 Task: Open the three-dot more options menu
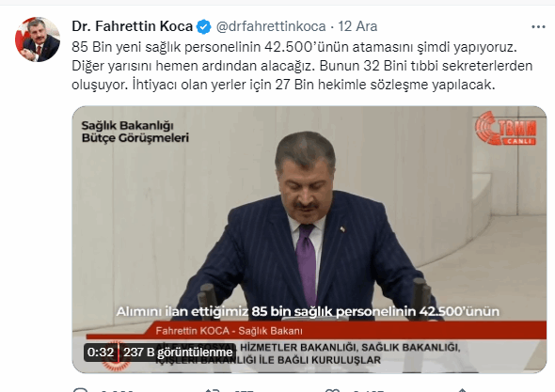point(538,27)
